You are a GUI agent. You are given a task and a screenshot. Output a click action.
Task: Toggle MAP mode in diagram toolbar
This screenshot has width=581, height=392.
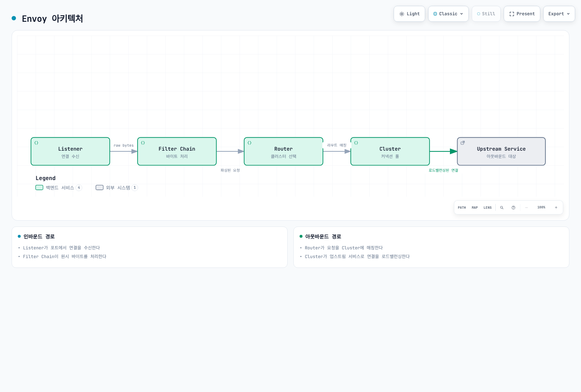(x=475, y=208)
